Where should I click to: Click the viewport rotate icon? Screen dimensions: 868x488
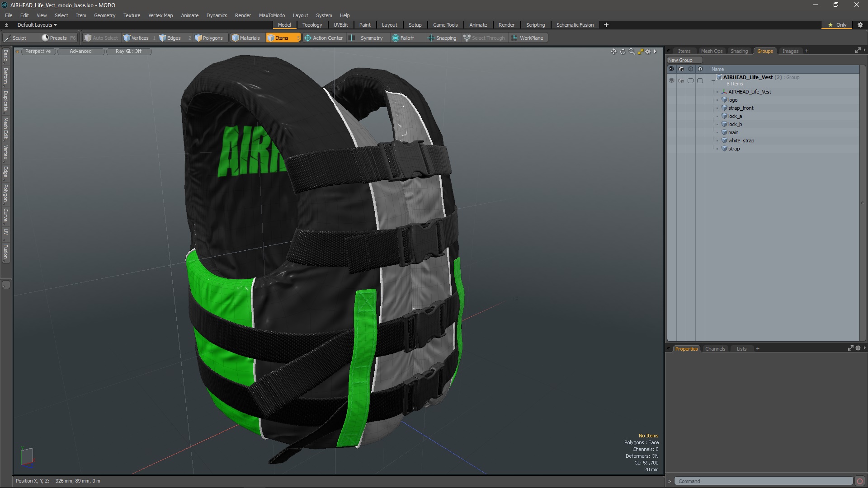click(x=623, y=52)
